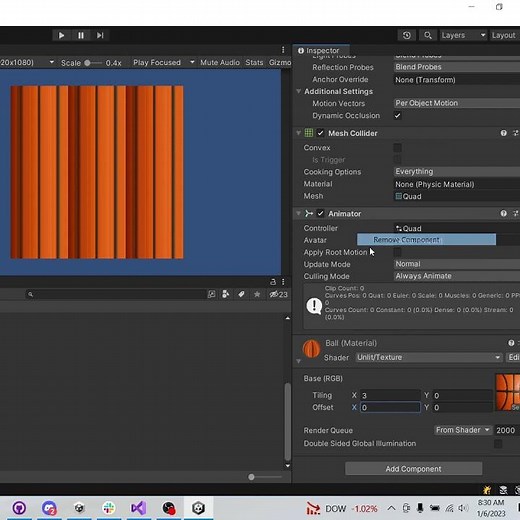Image resolution: width=520 pixels, height=520 pixels.
Task: Open the Layout dropdown
Action: [x=505, y=35]
